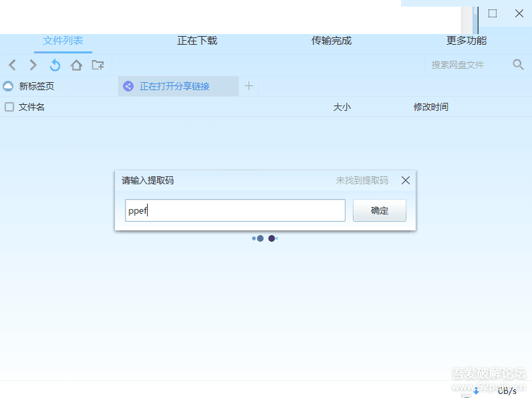
Task: Open the 传输完成 tab
Action: pyautogui.click(x=331, y=41)
